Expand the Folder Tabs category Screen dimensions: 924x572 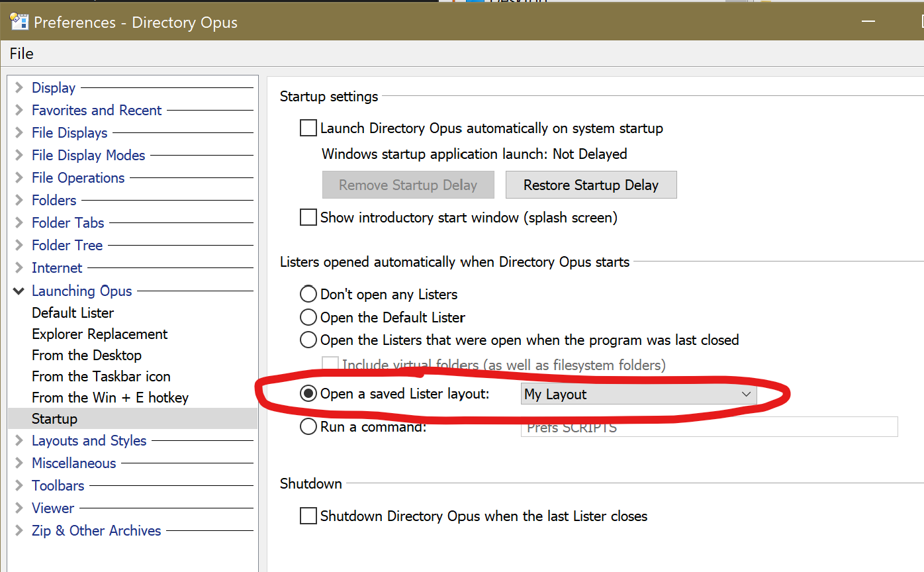click(x=19, y=223)
